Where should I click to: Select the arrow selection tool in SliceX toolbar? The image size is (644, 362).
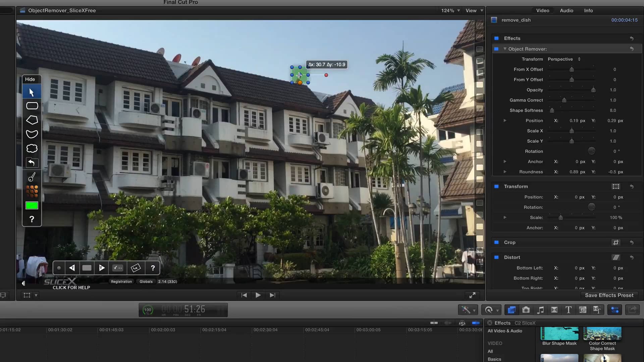coord(32,91)
